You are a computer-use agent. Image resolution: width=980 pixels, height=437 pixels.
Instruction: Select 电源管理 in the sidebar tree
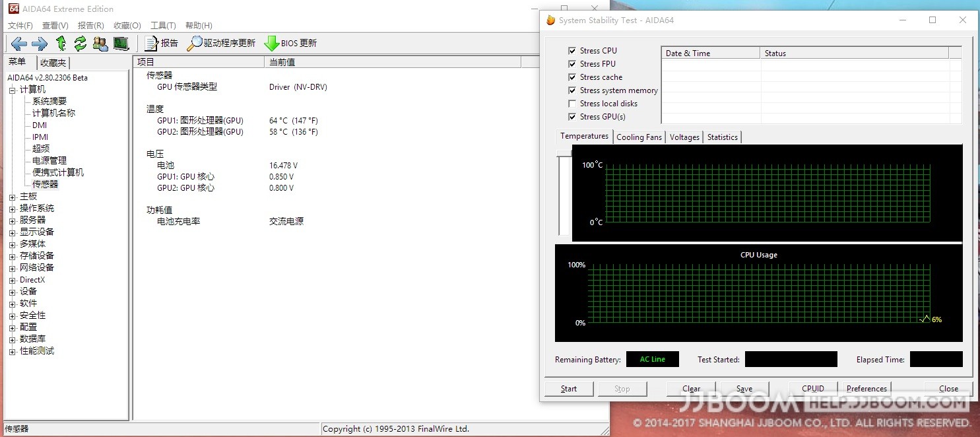(x=49, y=160)
